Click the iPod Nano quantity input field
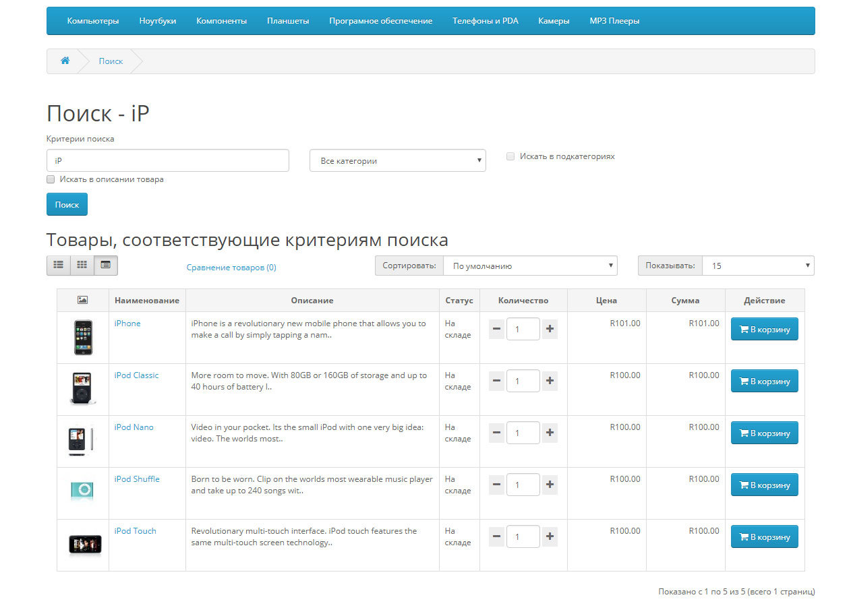 pyautogui.click(x=523, y=433)
